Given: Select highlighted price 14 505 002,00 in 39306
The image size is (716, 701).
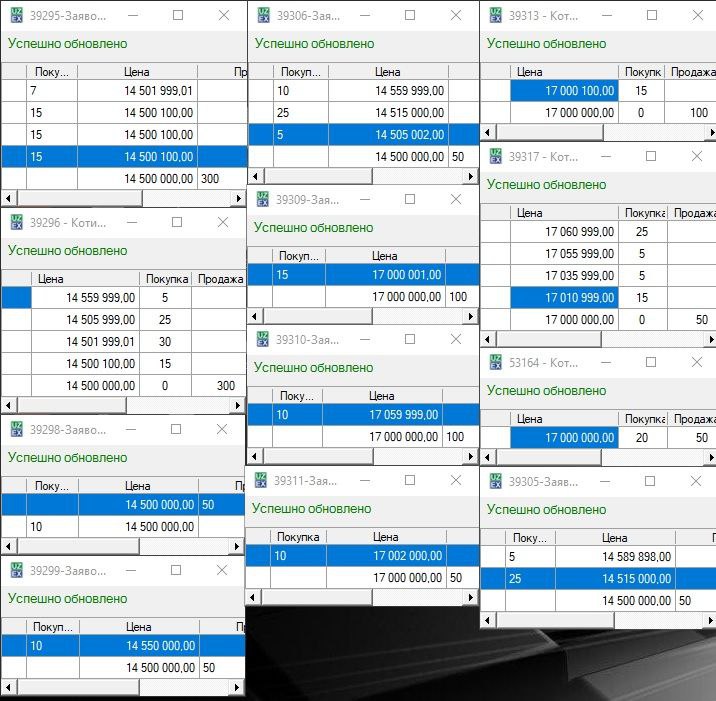Looking at the screenshot, I should (x=388, y=135).
